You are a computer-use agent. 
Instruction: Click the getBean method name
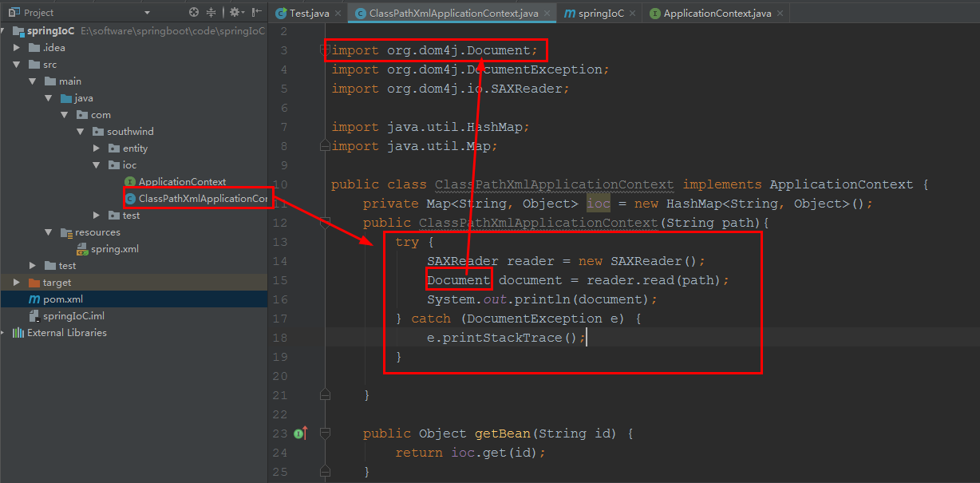(503, 434)
